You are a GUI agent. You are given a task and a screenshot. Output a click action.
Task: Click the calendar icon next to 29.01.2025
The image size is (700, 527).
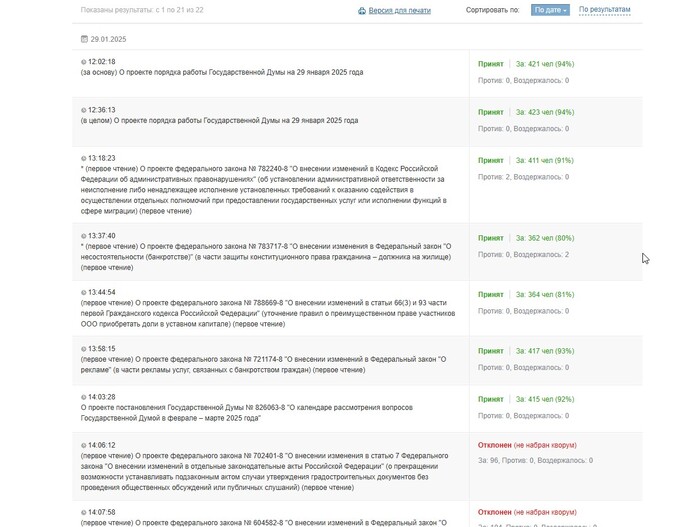84,39
